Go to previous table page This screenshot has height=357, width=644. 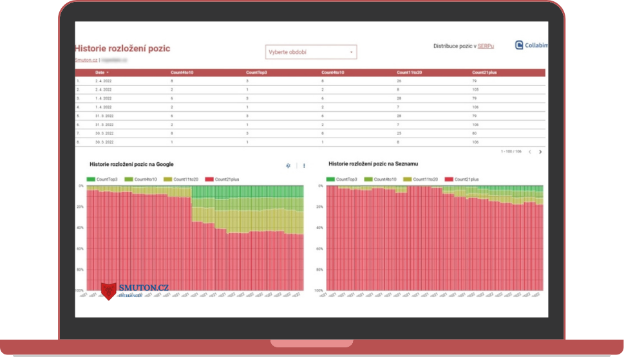[530, 152]
